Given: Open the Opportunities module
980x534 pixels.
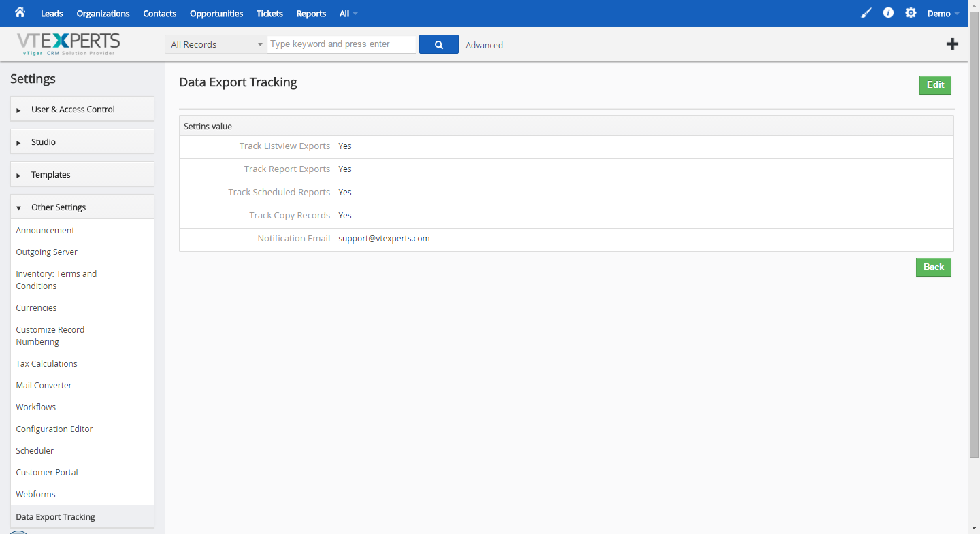Looking at the screenshot, I should click(x=216, y=14).
